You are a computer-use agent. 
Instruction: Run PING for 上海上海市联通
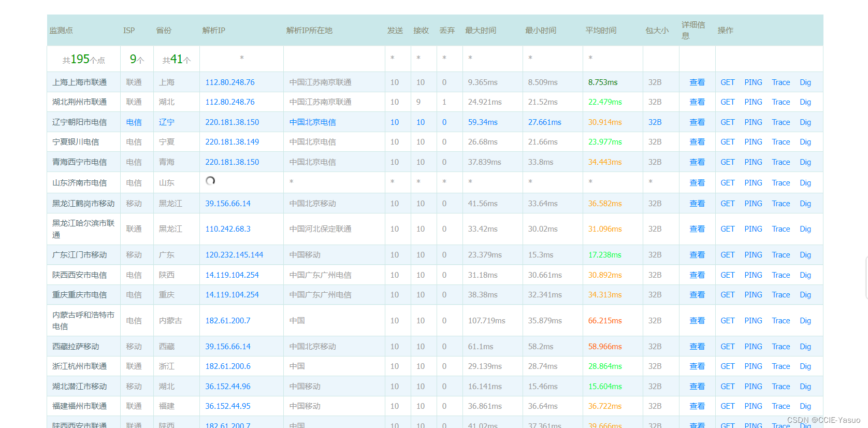[753, 82]
